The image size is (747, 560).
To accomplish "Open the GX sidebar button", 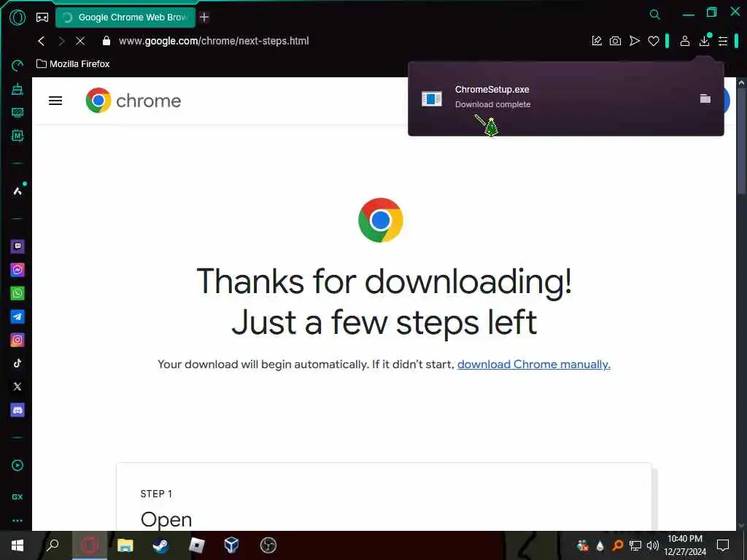I will click(18, 497).
